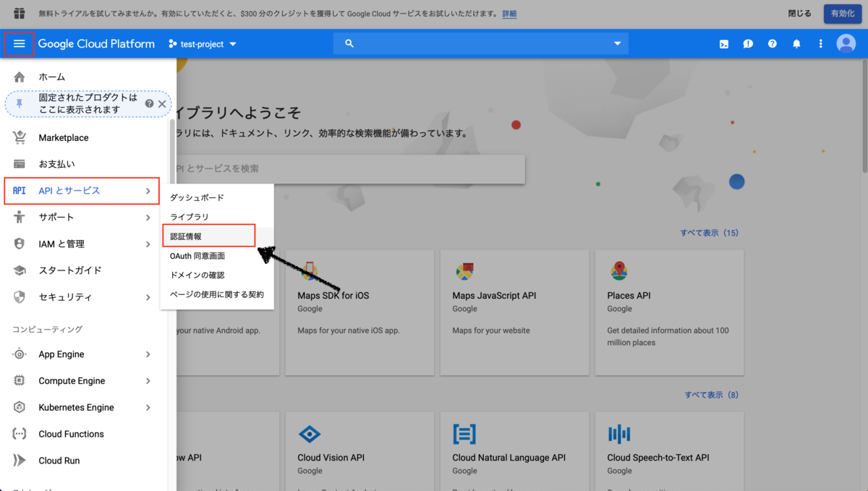The height and width of the screenshot is (491, 868).
Task: Open the user account avatar
Action: point(846,44)
